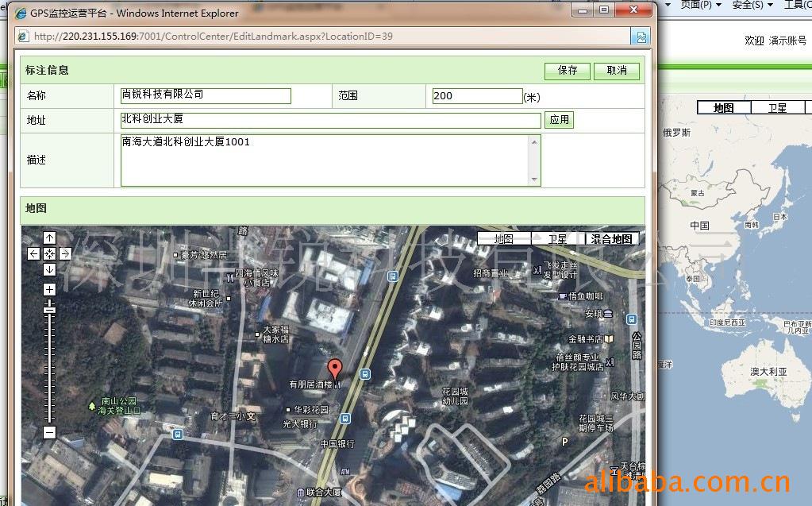The image size is (812, 506).
Task: Click the 招商置业 map label
Action: point(491,273)
